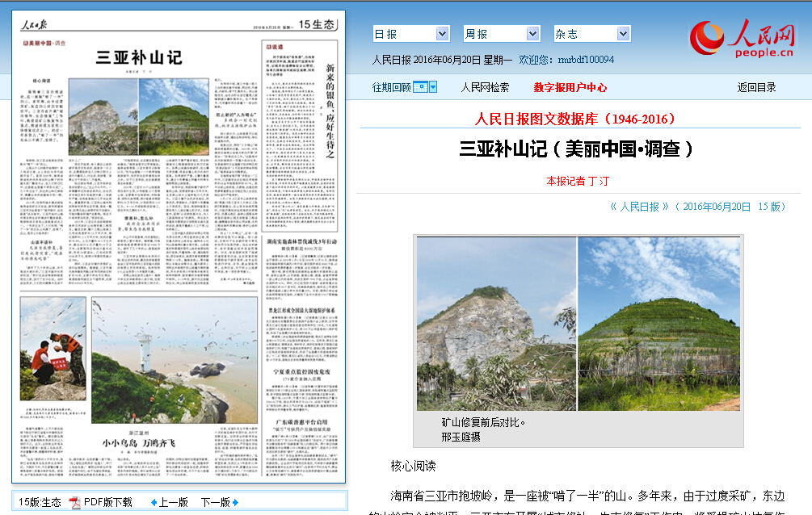
Task: Click 核心阅读 section heading
Action: click(413, 467)
